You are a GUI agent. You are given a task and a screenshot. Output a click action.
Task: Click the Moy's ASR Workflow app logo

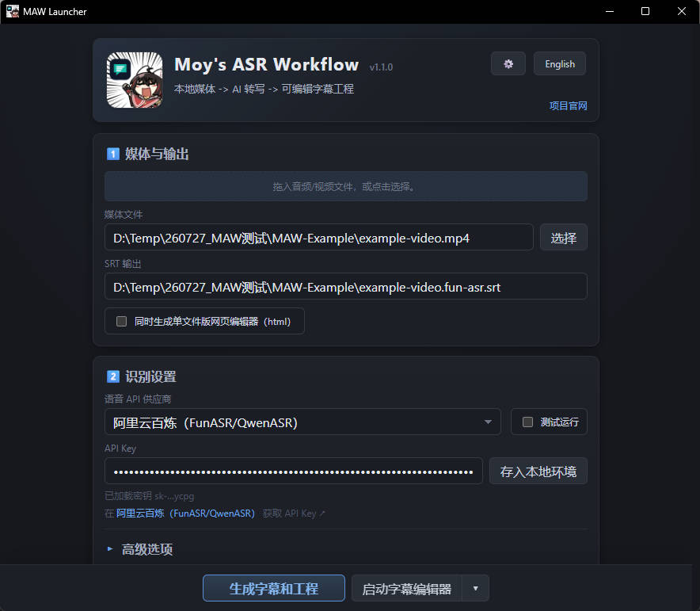135,80
